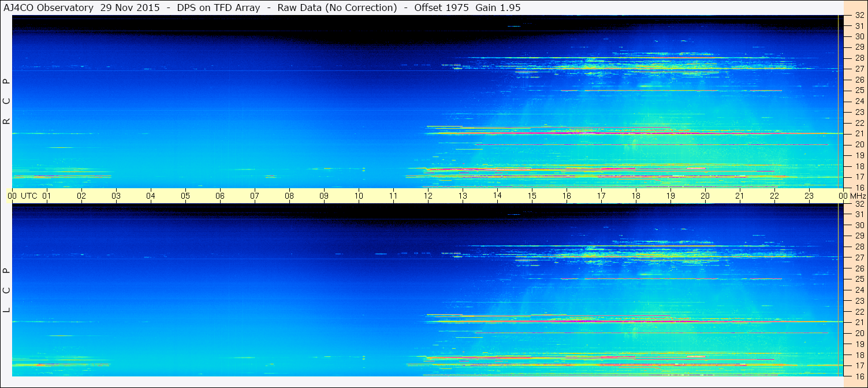Click the 25 MHz tick in LCP panel
Image resolution: width=868 pixels, height=388 pixels.
point(859,279)
